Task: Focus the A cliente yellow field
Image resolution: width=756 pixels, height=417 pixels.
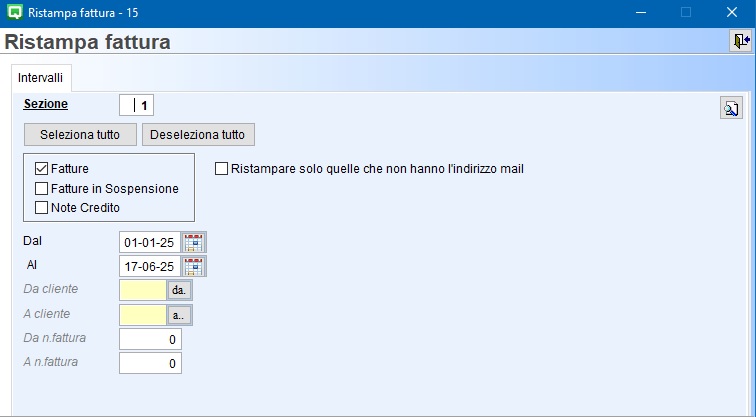Action: click(x=143, y=315)
